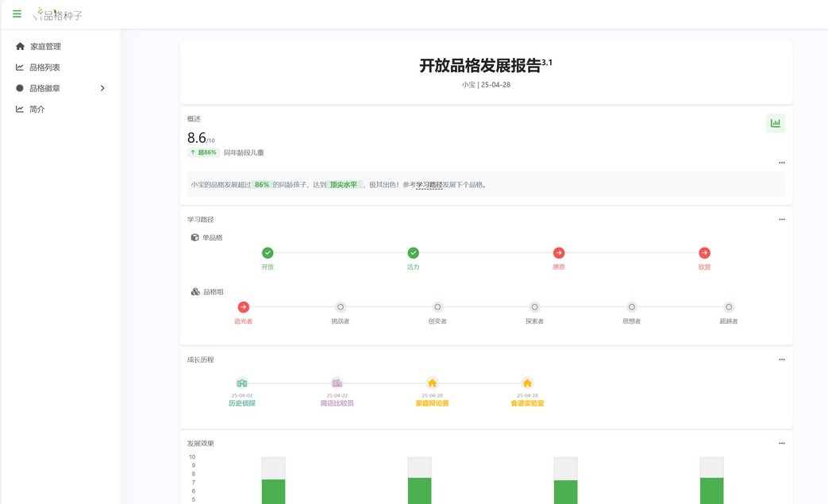828x504 pixels.
Task: Click the 追光者 group step
Action: 243,307
